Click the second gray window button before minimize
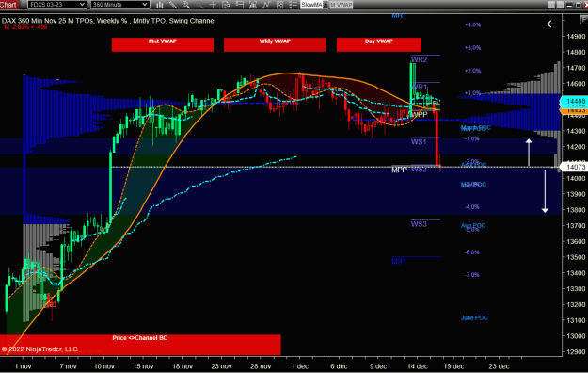 point(560,5)
